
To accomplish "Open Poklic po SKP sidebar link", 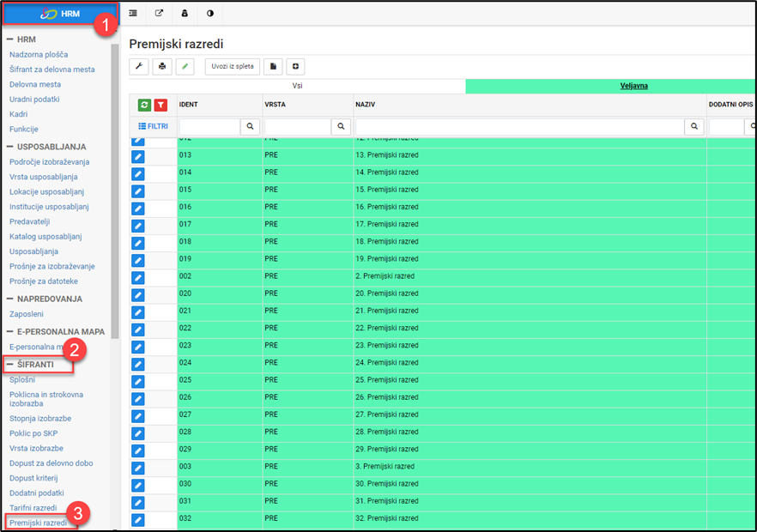I will tap(33, 433).
